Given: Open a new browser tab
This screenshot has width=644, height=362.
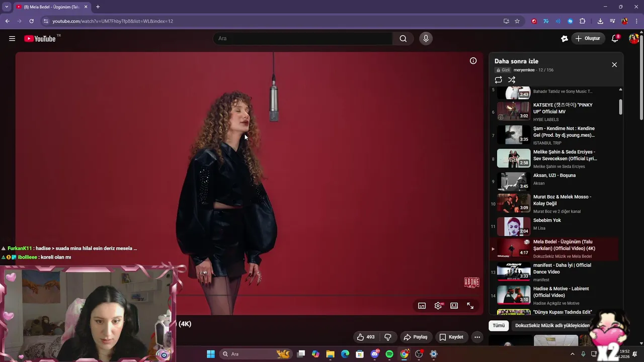Looking at the screenshot, I should [98, 7].
